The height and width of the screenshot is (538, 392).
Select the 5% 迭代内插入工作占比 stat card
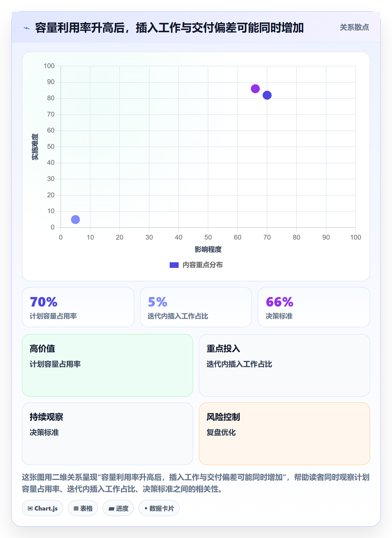coord(196,307)
